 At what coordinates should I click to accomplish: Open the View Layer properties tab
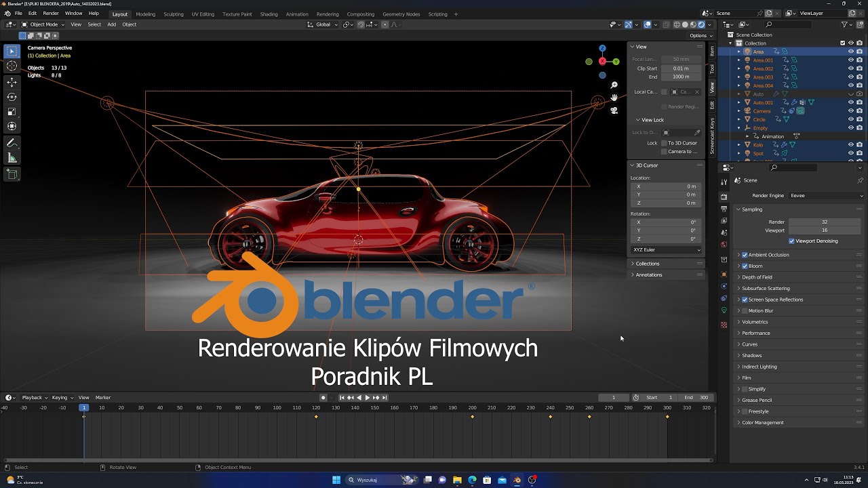[x=724, y=220]
